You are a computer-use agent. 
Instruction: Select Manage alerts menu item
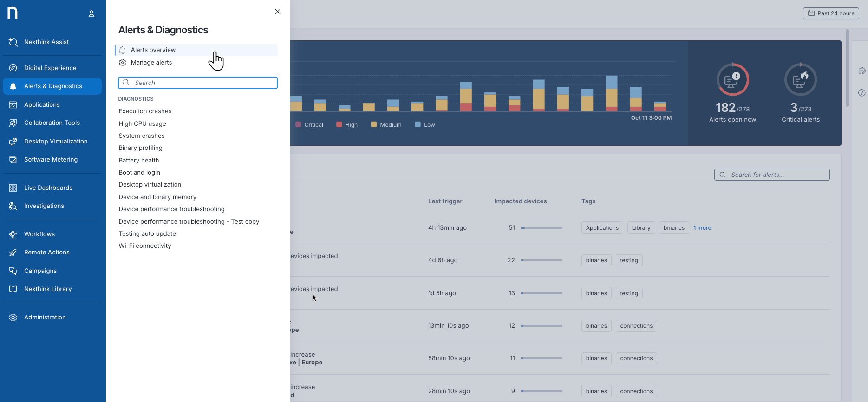point(151,63)
